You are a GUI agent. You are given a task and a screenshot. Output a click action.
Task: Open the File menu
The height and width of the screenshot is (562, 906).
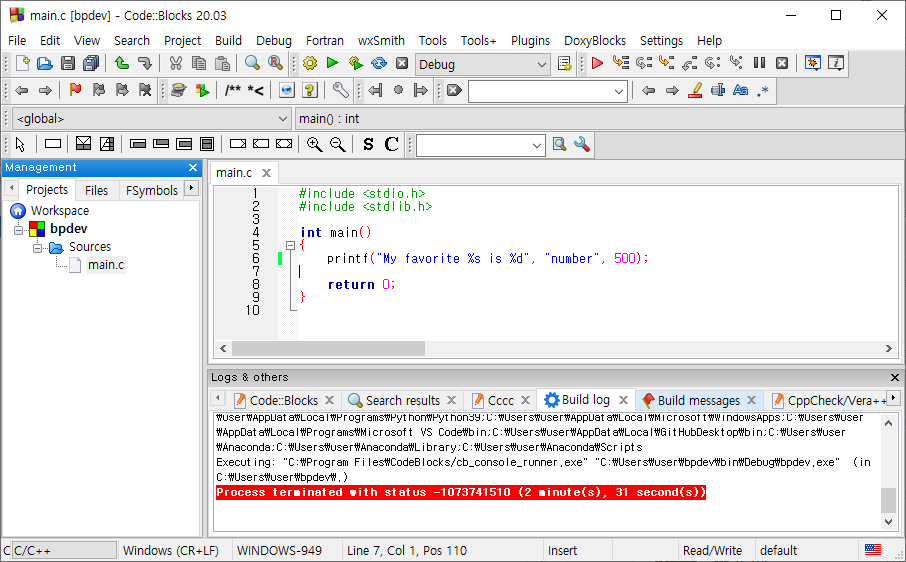point(17,40)
